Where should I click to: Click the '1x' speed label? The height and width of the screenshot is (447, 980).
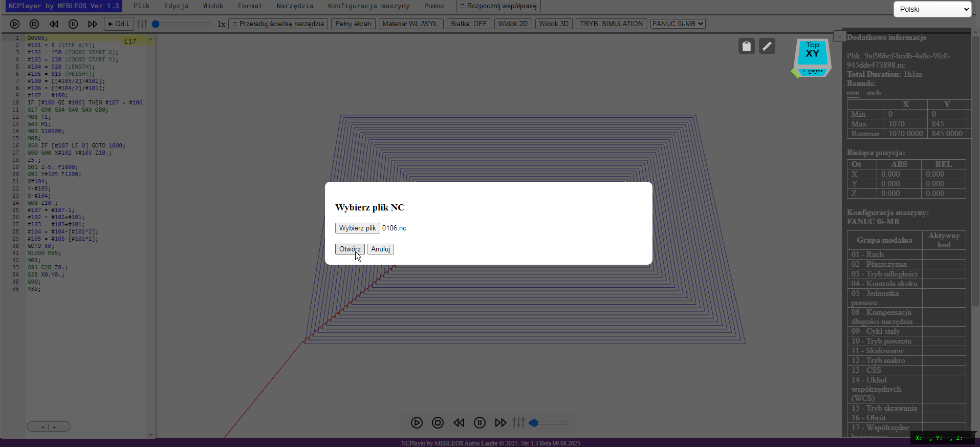coord(221,24)
